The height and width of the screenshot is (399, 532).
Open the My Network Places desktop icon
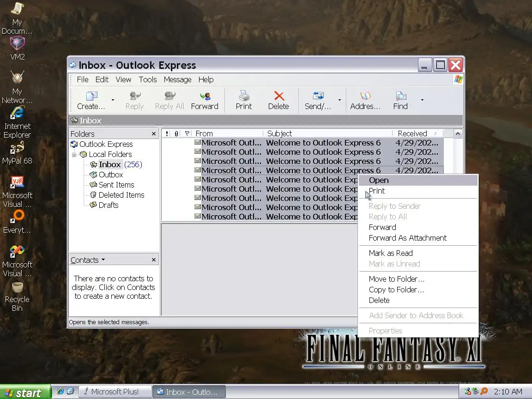point(17,87)
